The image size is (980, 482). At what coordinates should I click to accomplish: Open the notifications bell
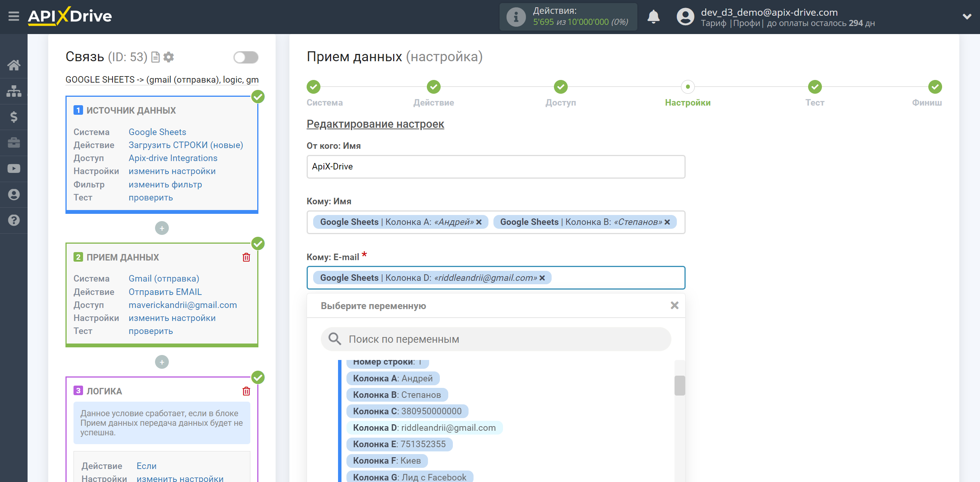point(653,17)
